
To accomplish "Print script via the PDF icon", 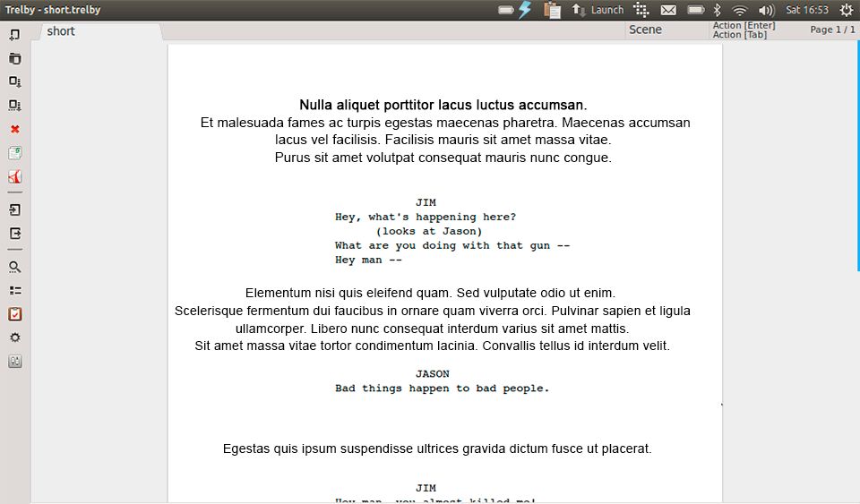I will (15, 176).
